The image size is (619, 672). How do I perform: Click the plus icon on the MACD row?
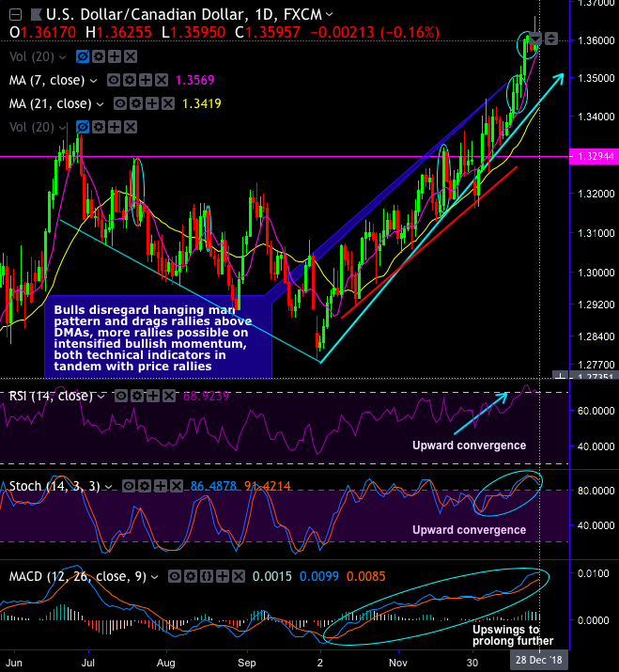point(223,576)
